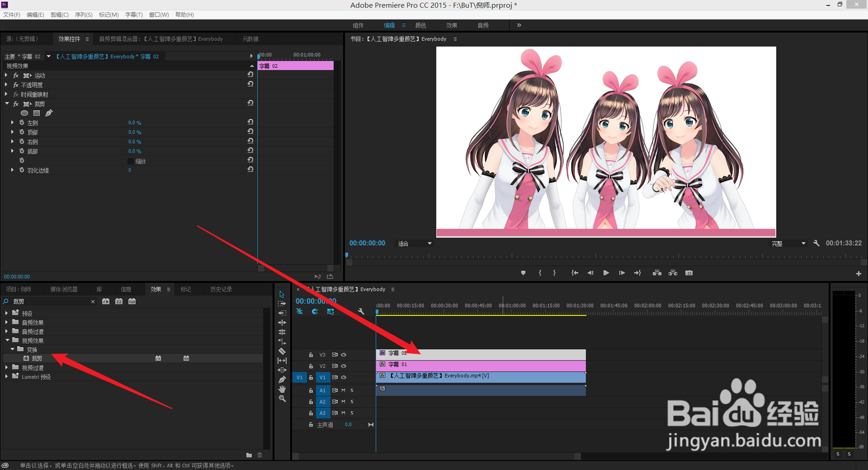This screenshot has width=868, height=470.
Task: Select the Pen tool in tools panel
Action: click(x=282, y=379)
